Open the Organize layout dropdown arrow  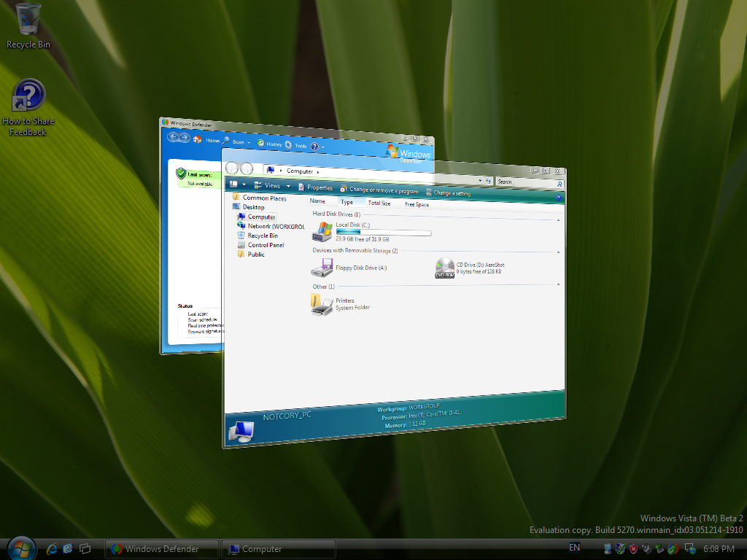tap(244, 184)
